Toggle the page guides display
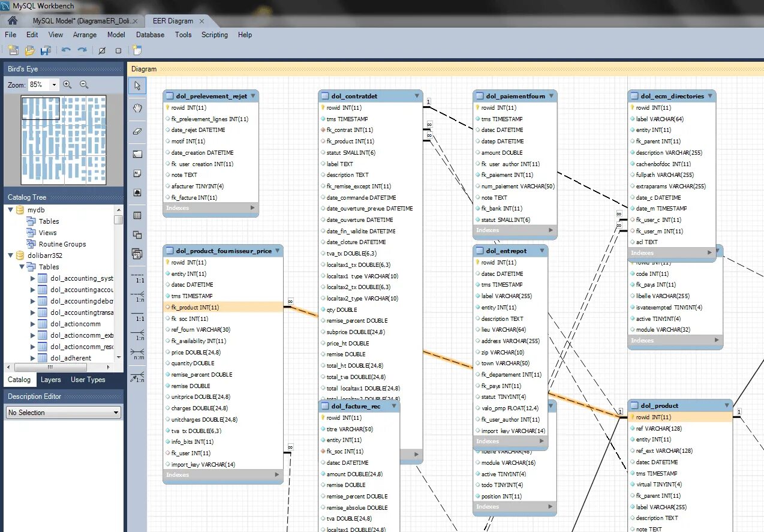Screen dimensions: 764x532 click(118, 50)
